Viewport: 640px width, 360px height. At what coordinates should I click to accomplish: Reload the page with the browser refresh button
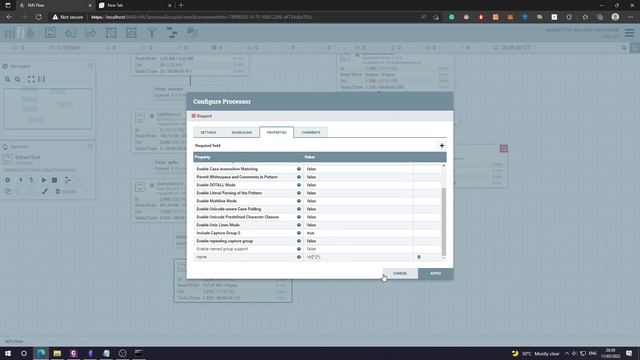point(38,17)
